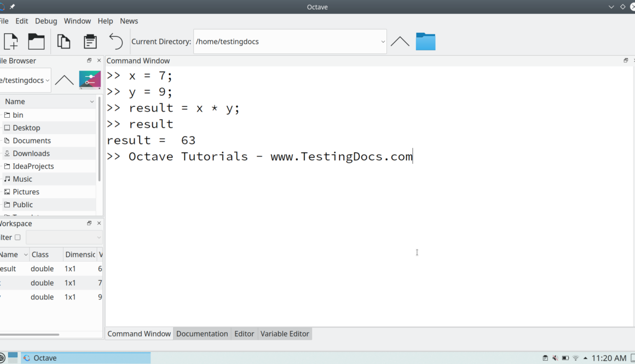Click the 11:20 AM clock

[609, 358]
